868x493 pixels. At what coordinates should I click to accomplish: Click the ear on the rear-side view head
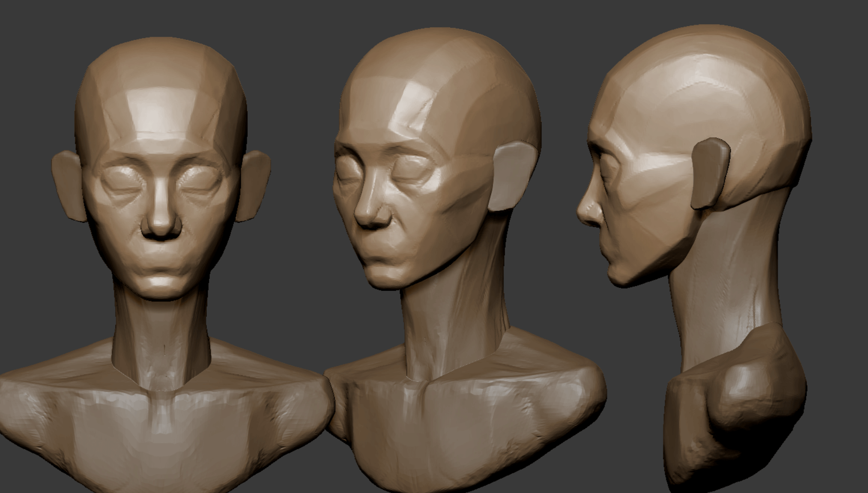click(x=711, y=173)
